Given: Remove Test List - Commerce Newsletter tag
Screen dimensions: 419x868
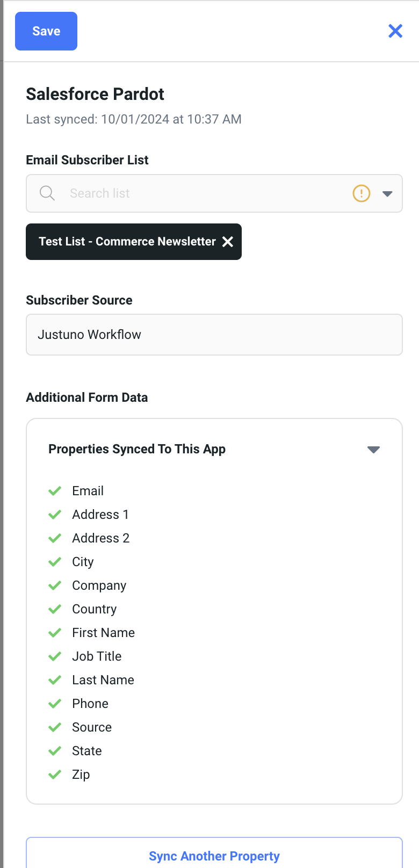Looking at the screenshot, I should click(228, 242).
